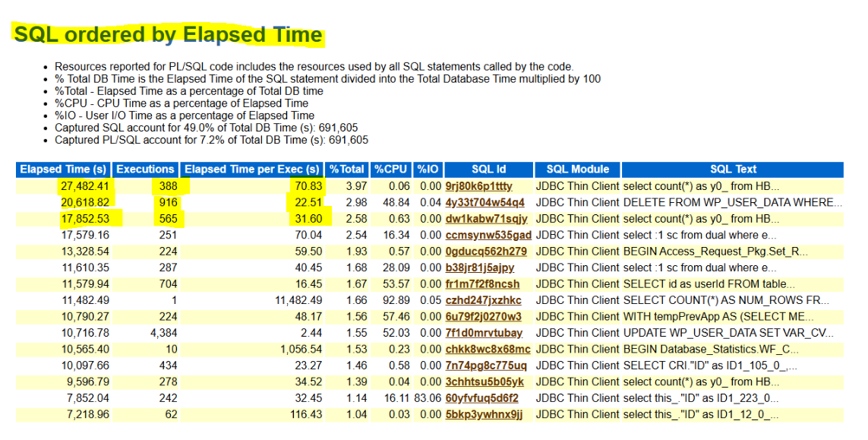
Task: Open the 5bkp3ywhnx9jj SQL Id link
Action: (x=484, y=415)
